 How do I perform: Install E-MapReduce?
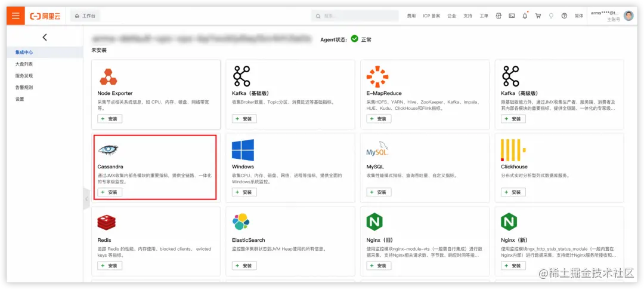[x=379, y=119]
